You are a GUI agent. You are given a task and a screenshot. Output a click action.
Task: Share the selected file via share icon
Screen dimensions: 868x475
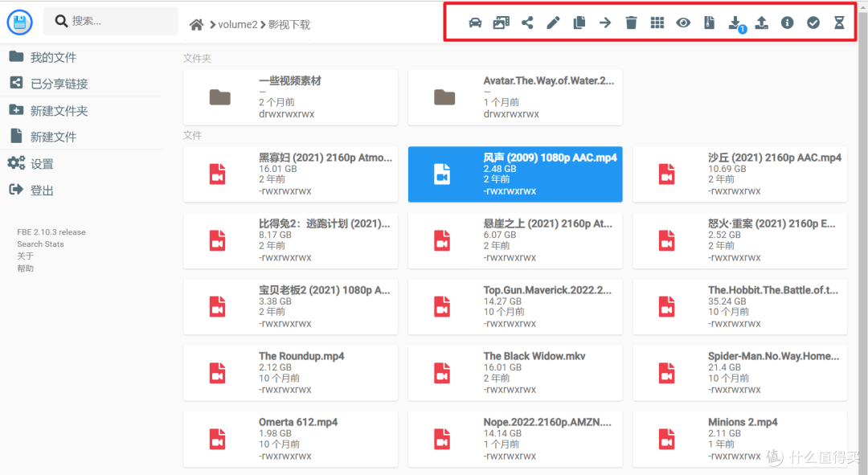(x=527, y=23)
